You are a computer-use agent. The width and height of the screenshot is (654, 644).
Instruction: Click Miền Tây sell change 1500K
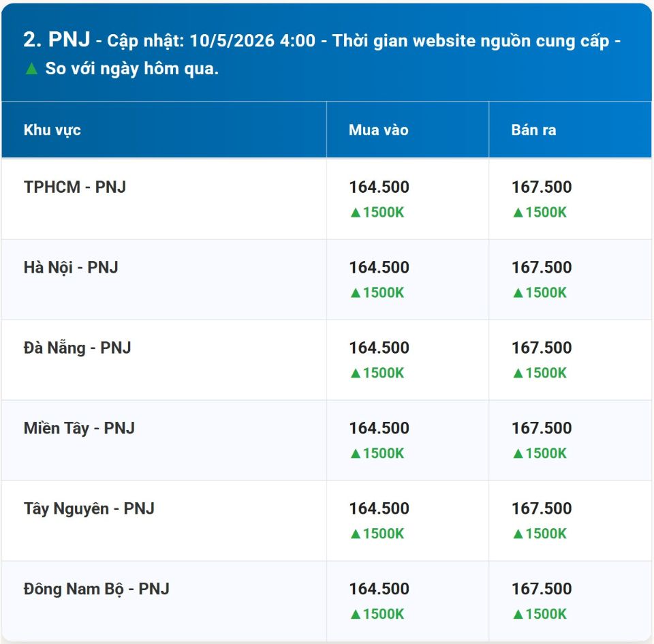pyautogui.click(x=540, y=453)
